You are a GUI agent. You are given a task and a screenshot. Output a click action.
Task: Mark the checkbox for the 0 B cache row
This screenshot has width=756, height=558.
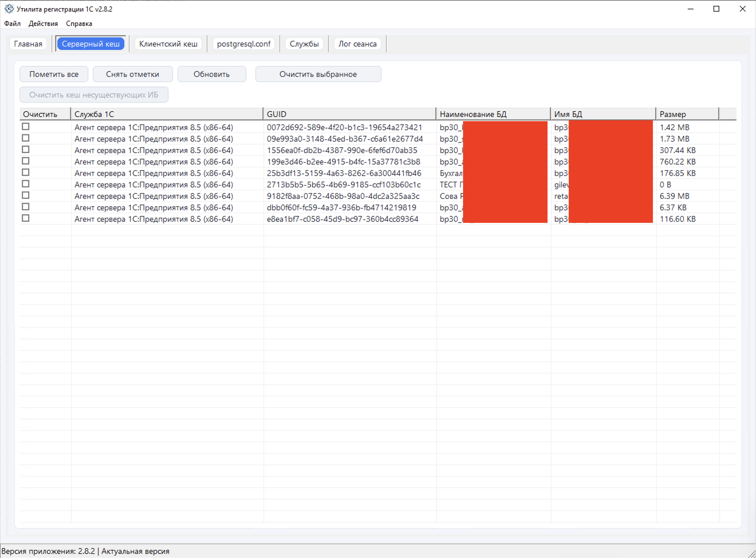(x=26, y=184)
